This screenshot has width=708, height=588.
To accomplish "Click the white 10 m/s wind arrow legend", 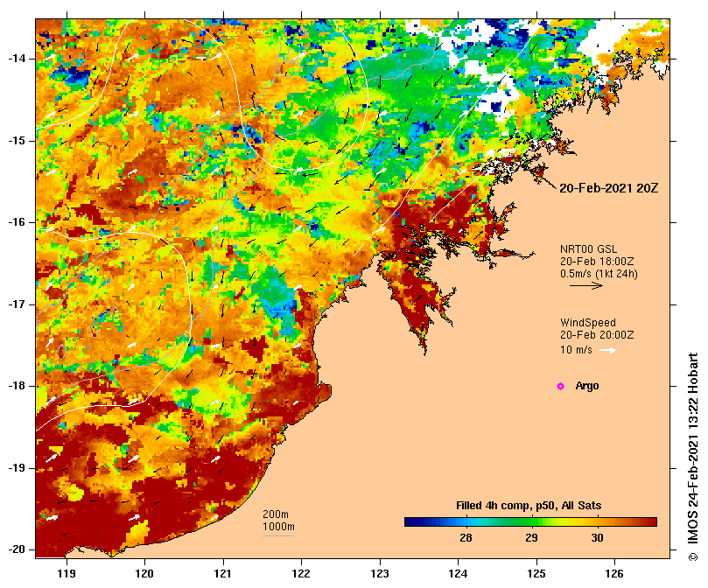I will point(607,350).
